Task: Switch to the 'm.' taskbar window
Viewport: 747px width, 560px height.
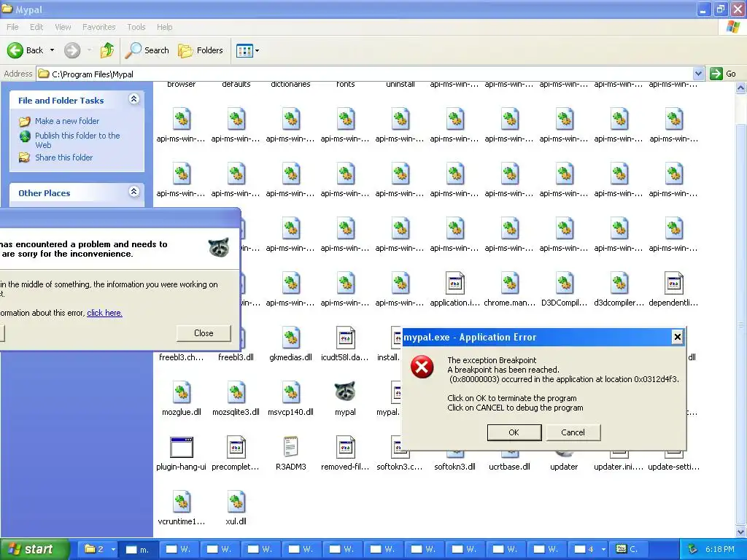Action: coord(137,549)
